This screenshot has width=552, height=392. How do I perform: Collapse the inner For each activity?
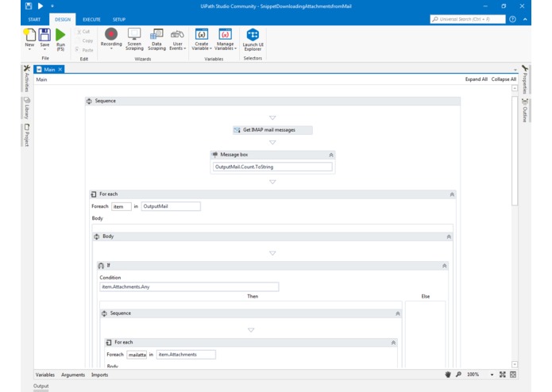pyautogui.click(x=393, y=343)
